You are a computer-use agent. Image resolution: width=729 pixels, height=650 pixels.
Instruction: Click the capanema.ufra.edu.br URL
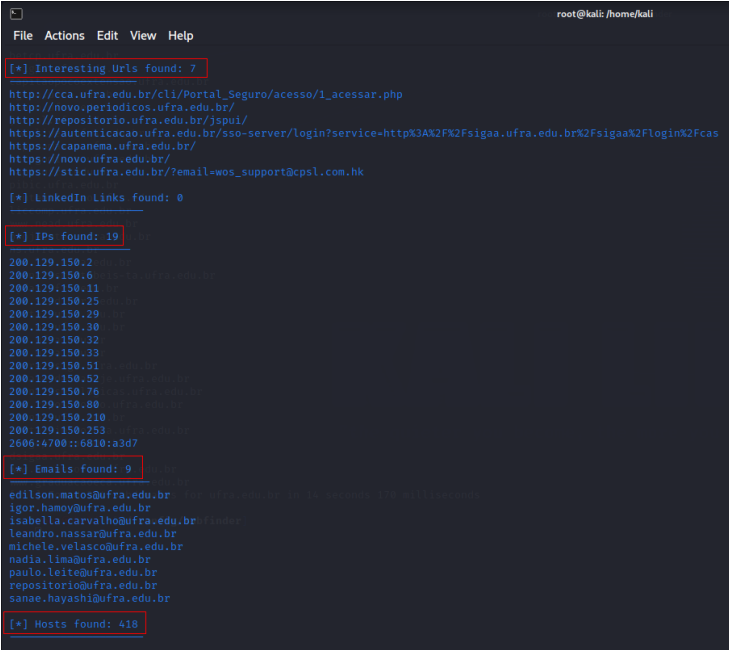(103, 146)
